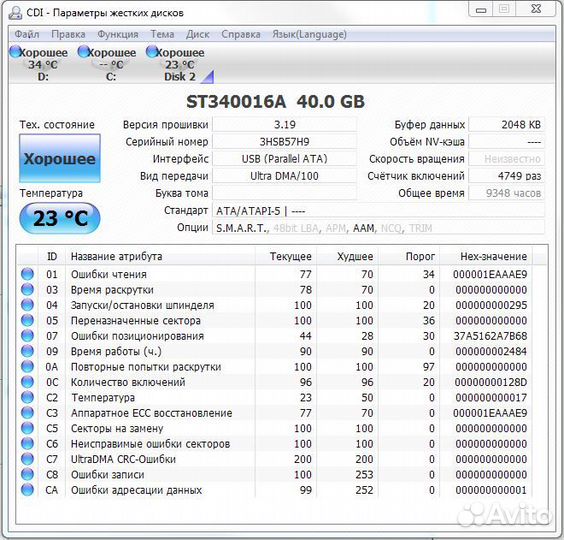Click status orb for Ошибки адресации данных
This screenshot has height=540, width=564.
coord(27,490)
